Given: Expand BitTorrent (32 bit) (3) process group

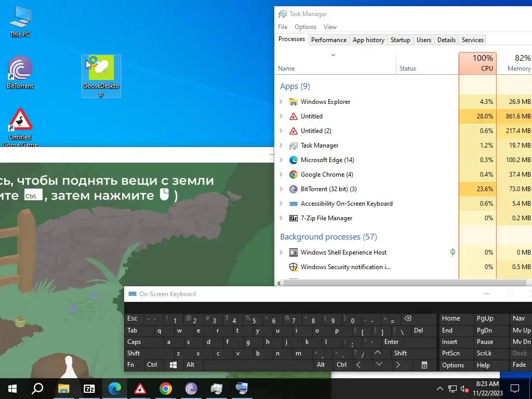Looking at the screenshot, I should click(281, 189).
